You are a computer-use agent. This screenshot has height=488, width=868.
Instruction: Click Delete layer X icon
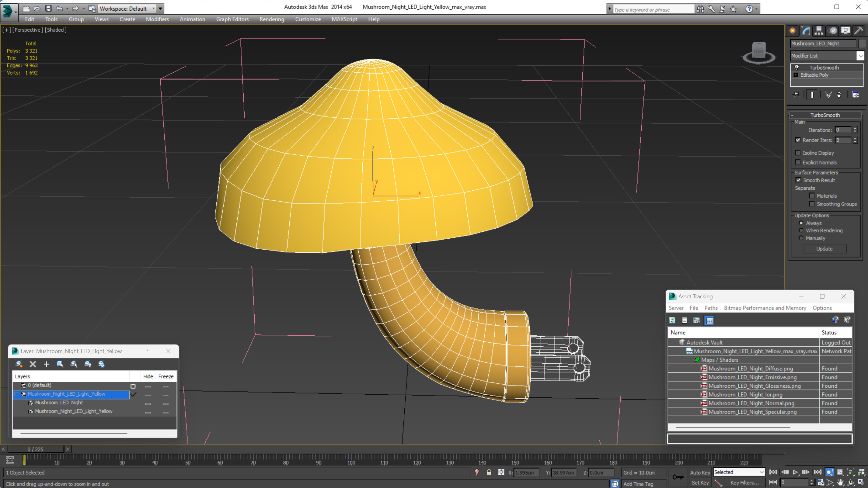pos(33,364)
